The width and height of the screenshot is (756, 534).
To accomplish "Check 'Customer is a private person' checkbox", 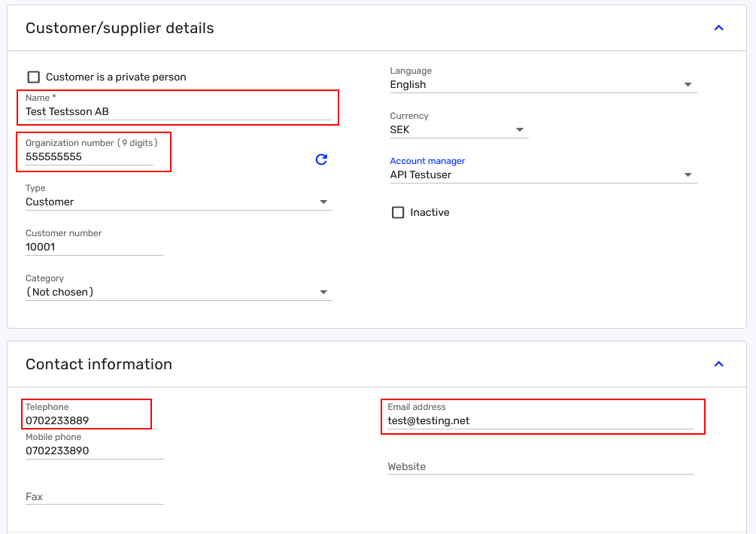I will pyautogui.click(x=34, y=77).
